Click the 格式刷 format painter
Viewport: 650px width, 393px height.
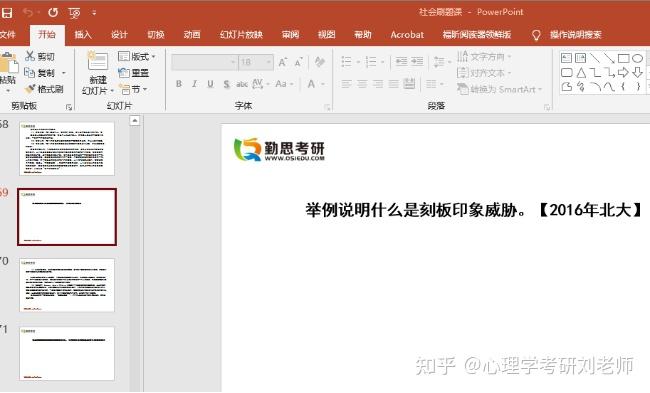click(44, 89)
